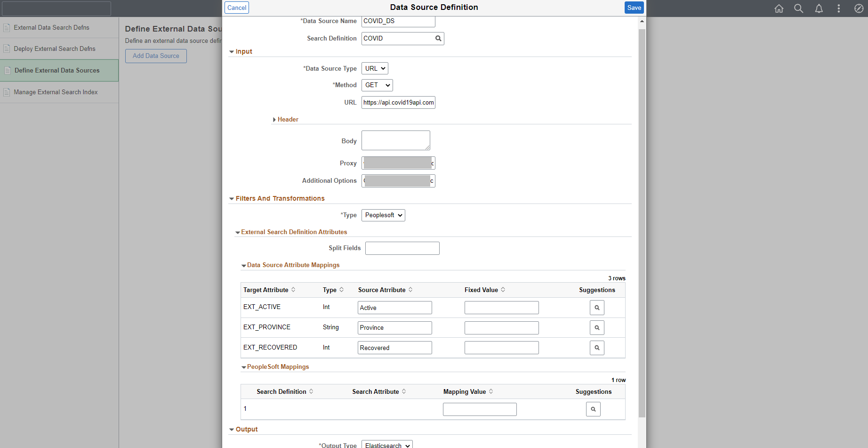Viewport: 868px width, 448px height.
Task: Open the Type dropdown showing Peoplesoft
Action: point(383,215)
